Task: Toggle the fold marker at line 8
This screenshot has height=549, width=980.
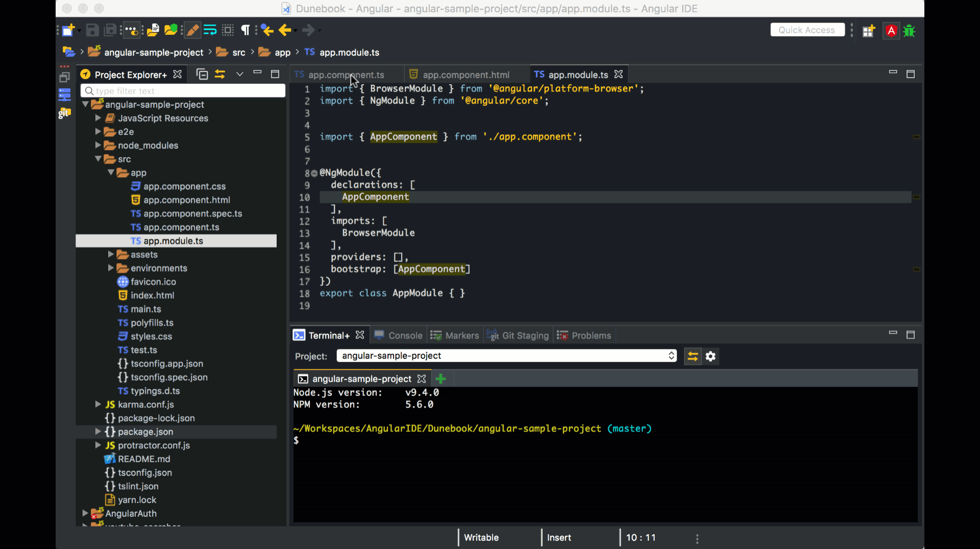Action: (x=314, y=173)
